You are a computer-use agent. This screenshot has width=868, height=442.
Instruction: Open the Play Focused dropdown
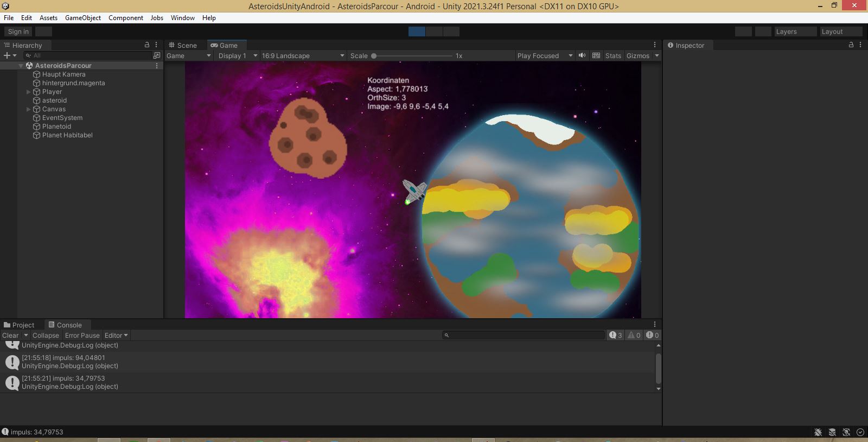pyautogui.click(x=545, y=56)
